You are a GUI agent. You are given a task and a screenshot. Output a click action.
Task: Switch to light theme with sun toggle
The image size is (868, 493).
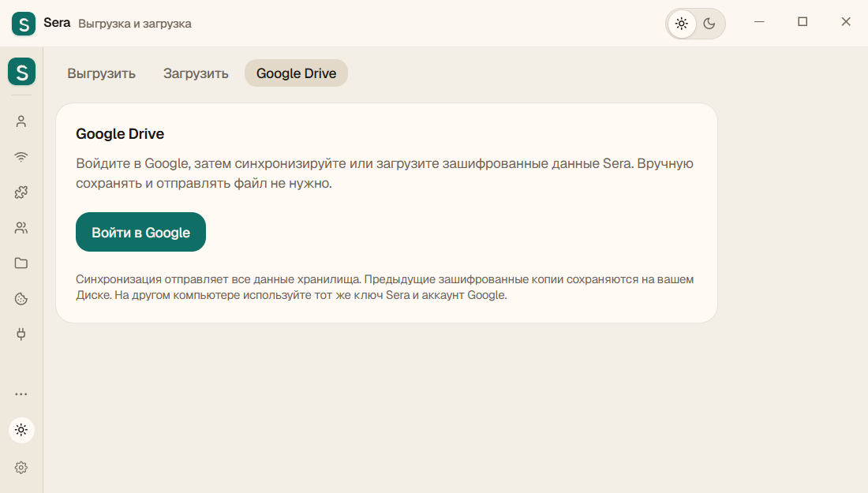682,24
